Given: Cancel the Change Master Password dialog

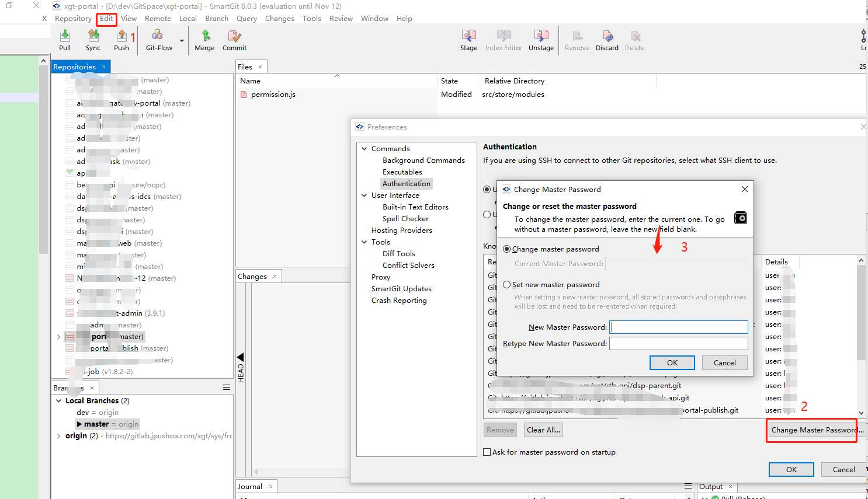Looking at the screenshot, I should 725,362.
